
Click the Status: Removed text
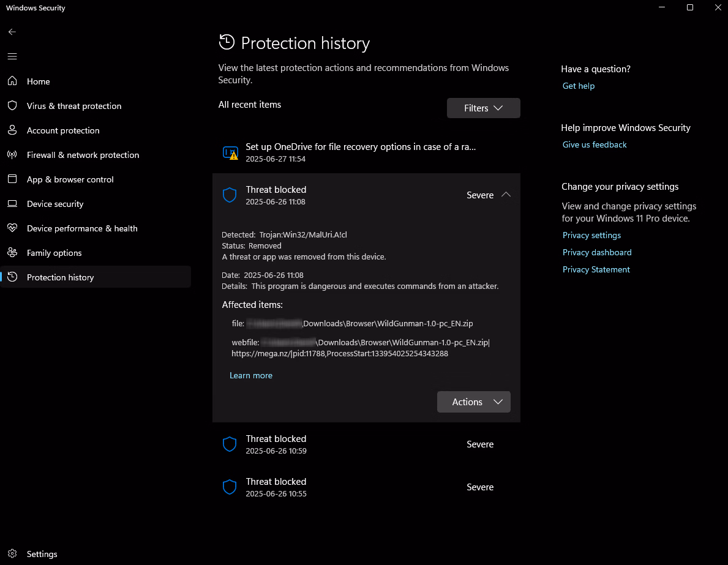(x=251, y=246)
